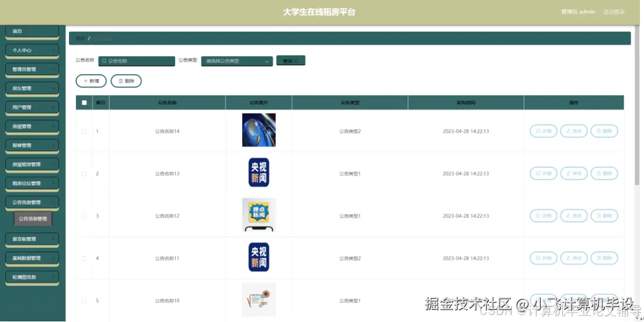Focus the 公告名称 search input
Image resolution: width=644 pixels, height=322 pixels.
pos(137,61)
